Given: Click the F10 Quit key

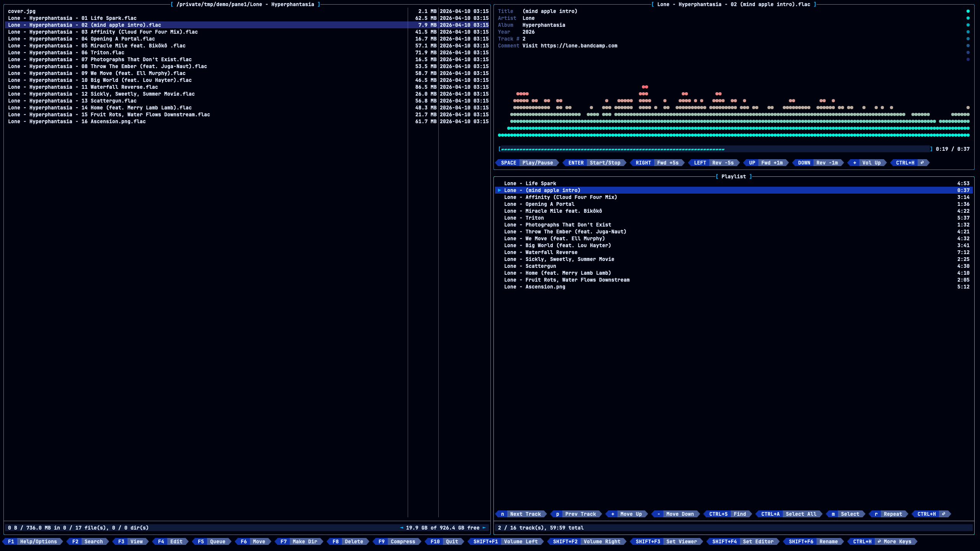Looking at the screenshot, I should coord(444,541).
